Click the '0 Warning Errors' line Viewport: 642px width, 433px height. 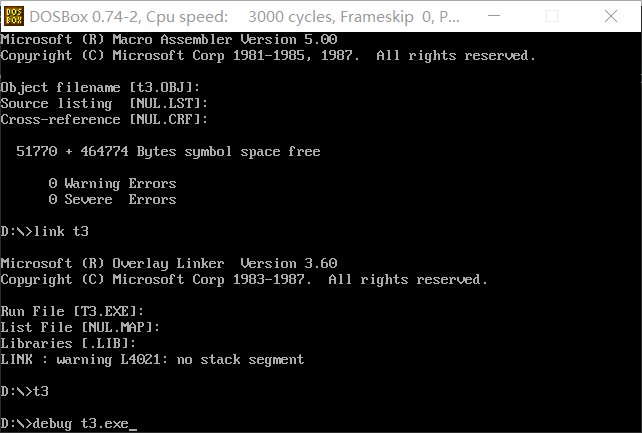pos(112,184)
